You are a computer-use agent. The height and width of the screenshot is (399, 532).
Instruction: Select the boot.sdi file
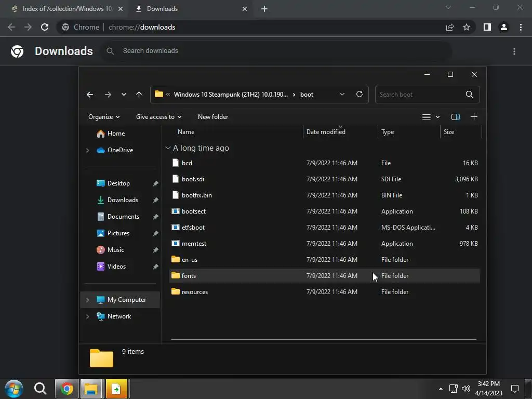(x=324, y=179)
